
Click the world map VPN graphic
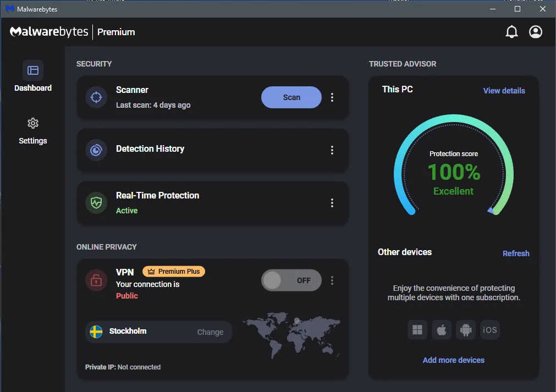click(291, 335)
